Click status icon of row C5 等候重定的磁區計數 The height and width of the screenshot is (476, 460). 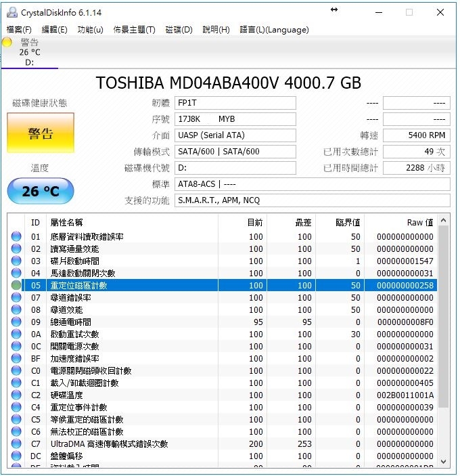click(16, 419)
